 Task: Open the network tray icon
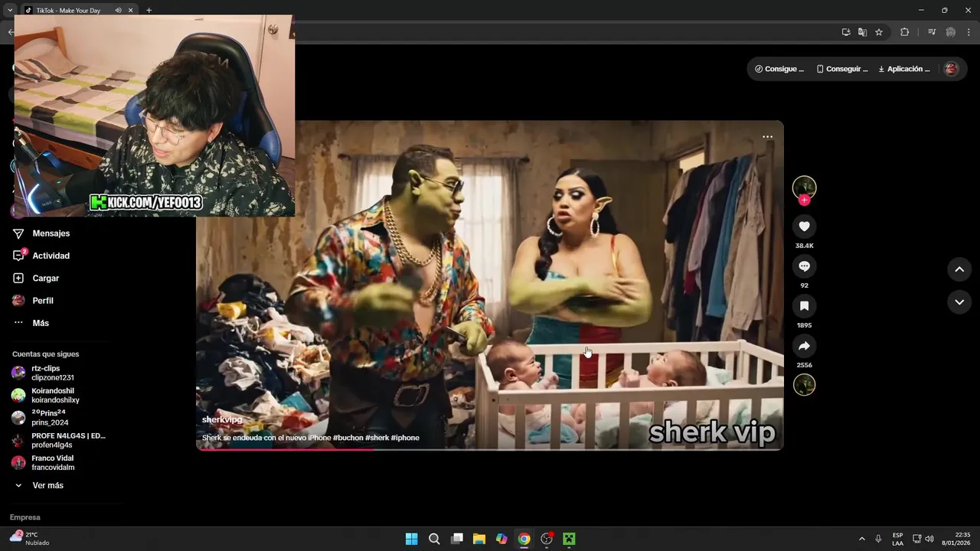click(917, 539)
